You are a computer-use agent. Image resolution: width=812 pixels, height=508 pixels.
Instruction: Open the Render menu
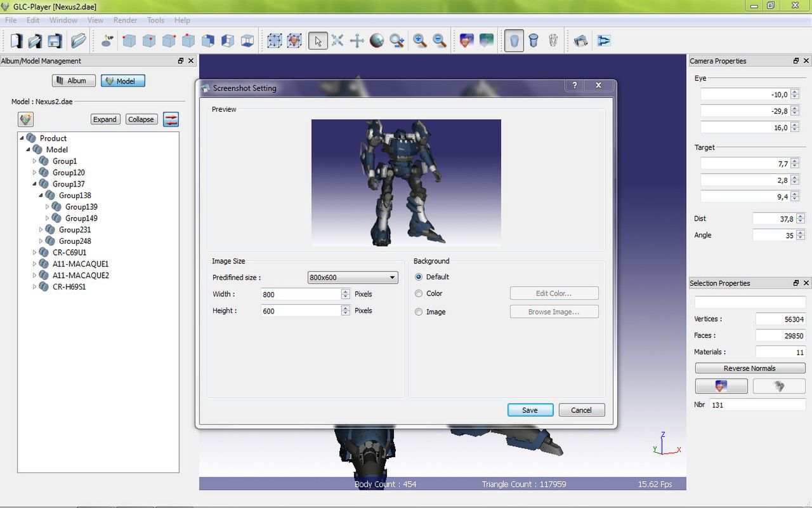[125, 20]
